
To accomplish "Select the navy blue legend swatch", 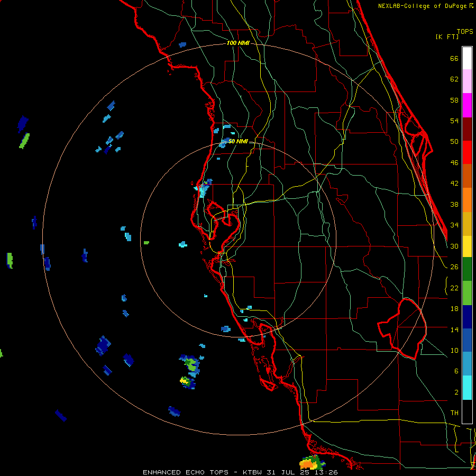I will pyautogui.click(x=467, y=317).
